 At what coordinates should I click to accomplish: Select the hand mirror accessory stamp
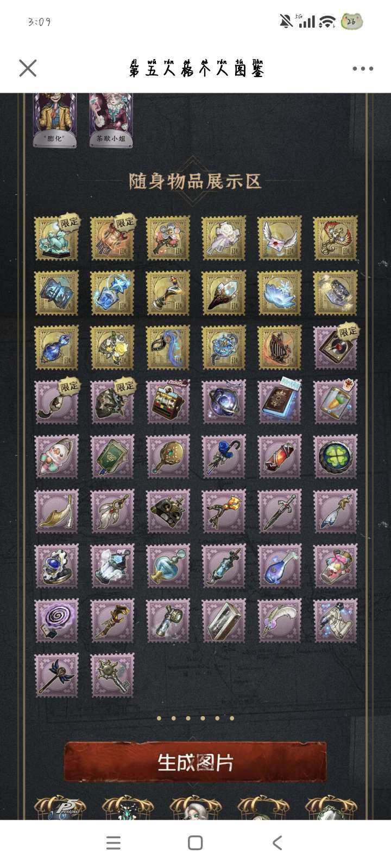coord(168,456)
